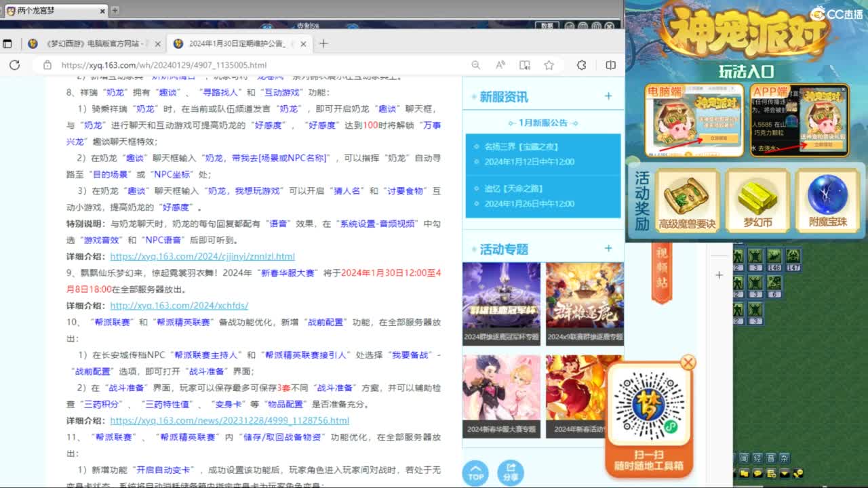Open 2024x9联赛群雄逐鹿专题 thumbnail
Image resolution: width=868 pixels, height=488 pixels.
(585, 304)
